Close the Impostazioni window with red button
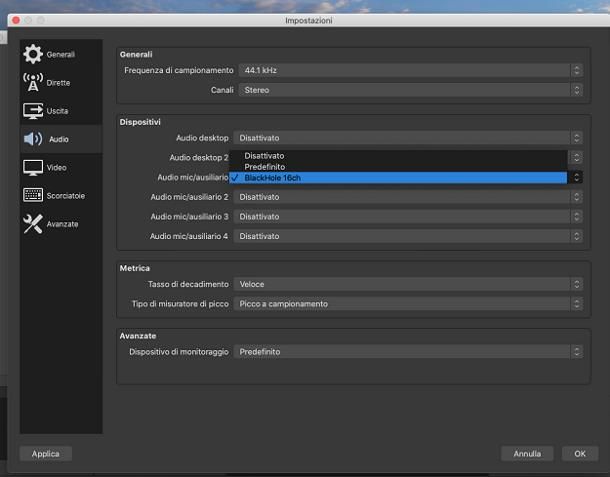The height and width of the screenshot is (477, 610). pyautogui.click(x=16, y=20)
